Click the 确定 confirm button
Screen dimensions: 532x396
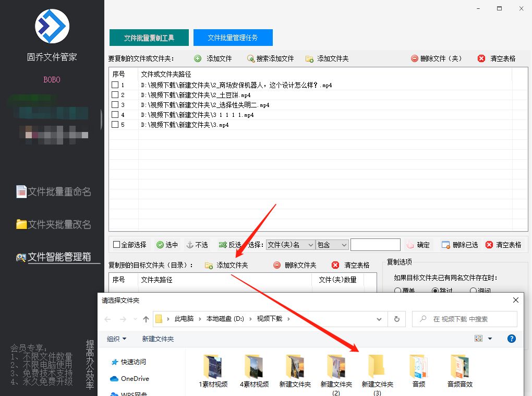418,245
